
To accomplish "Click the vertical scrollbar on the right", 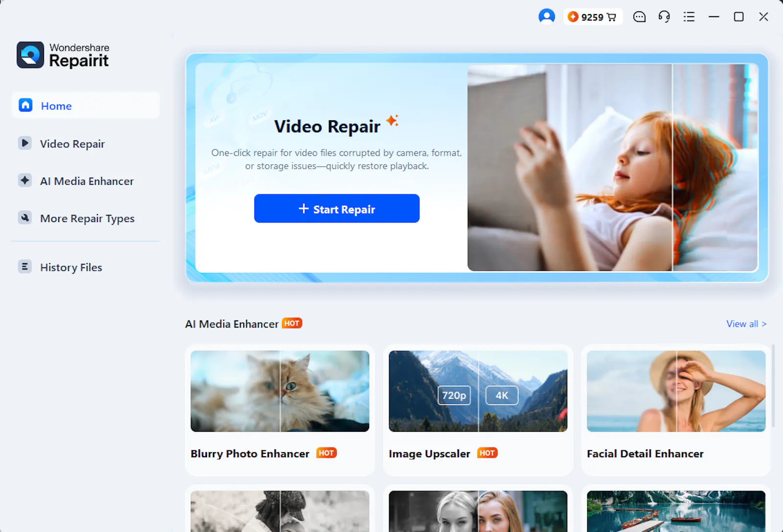I will [x=773, y=386].
